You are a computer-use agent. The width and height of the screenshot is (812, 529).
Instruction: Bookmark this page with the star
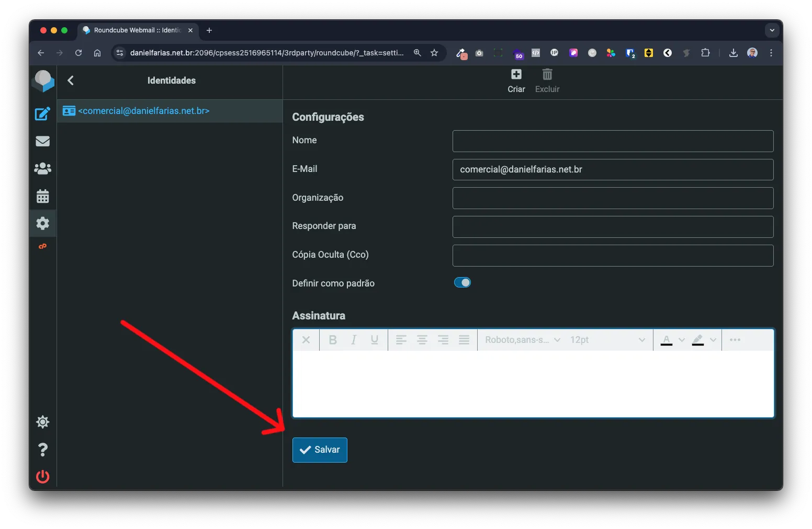[x=434, y=53]
